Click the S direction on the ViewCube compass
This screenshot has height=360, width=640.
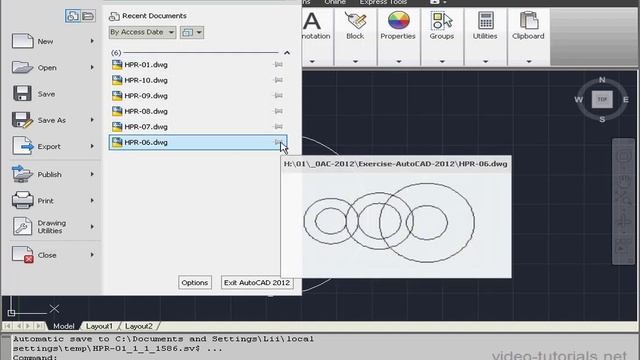[x=602, y=119]
